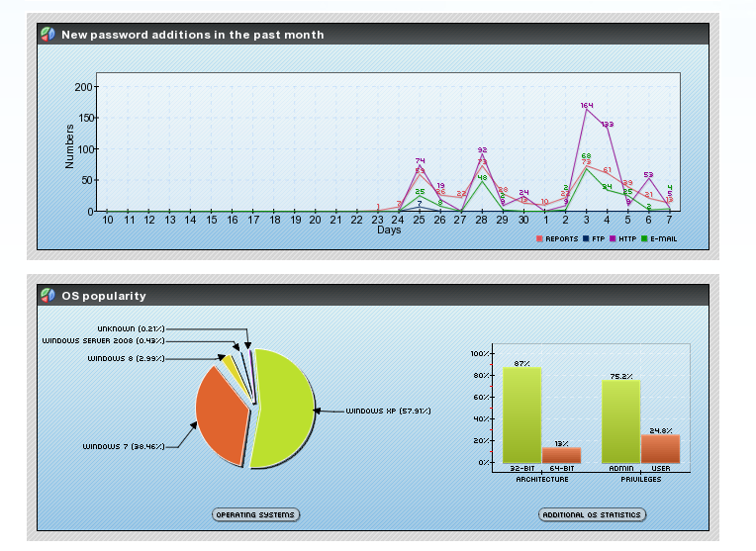Click the Windows XP pie slice
The width and height of the screenshot is (756, 551).
pos(284,409)
